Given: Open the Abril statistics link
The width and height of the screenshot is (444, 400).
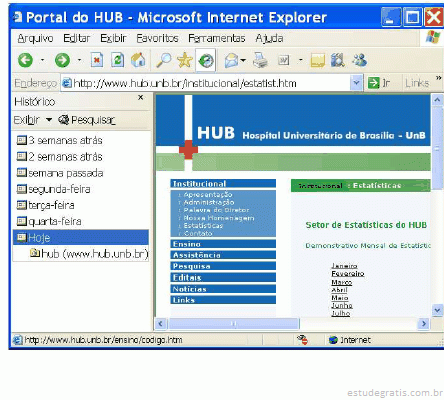Looking at the screenshot, I should tap(339, 290).
